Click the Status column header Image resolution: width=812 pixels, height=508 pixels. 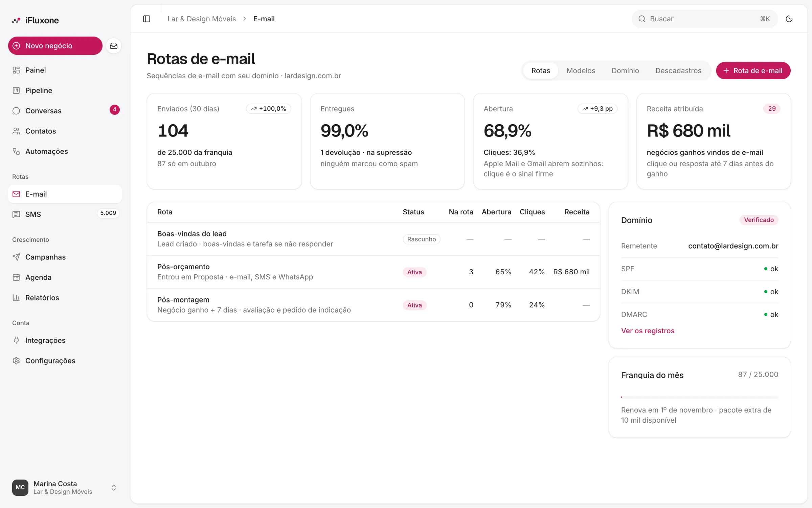click(413, 212)
